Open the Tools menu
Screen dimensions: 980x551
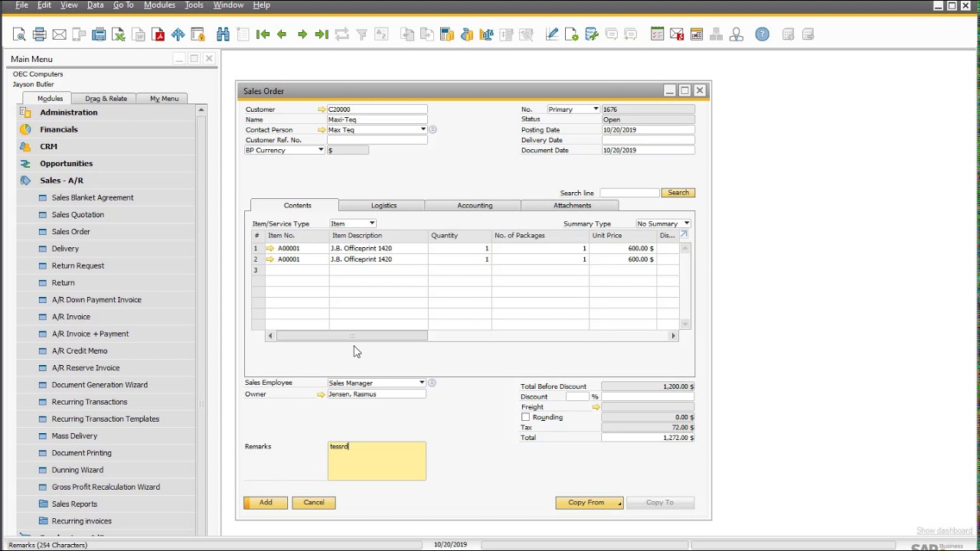coord(194,5)
